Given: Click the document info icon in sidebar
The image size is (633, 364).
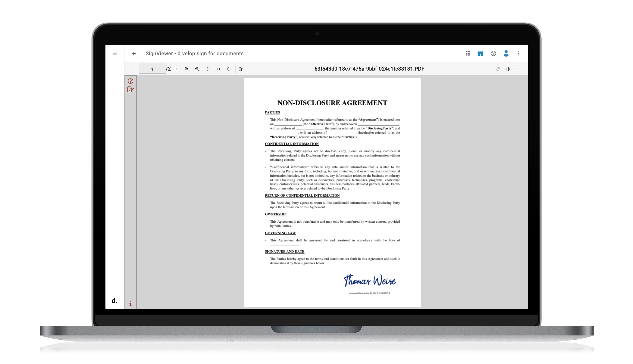Looking at the screenshot, I should pos(130,303).
